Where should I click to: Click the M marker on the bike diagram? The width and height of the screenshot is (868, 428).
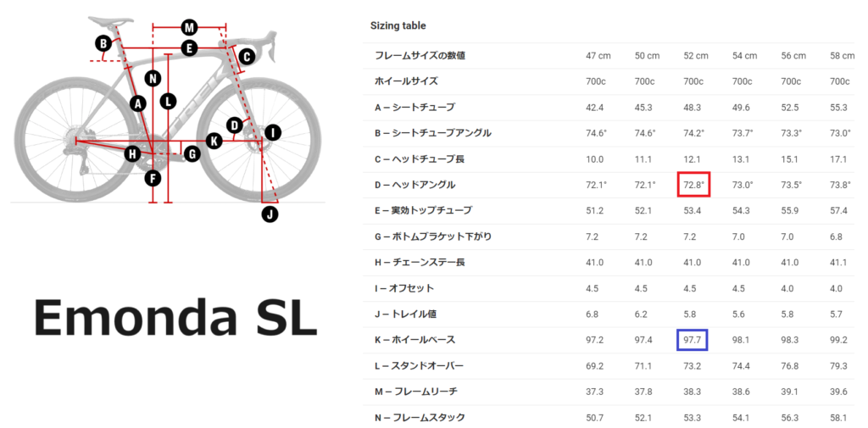pyautogui.click(x=188, y=26)
